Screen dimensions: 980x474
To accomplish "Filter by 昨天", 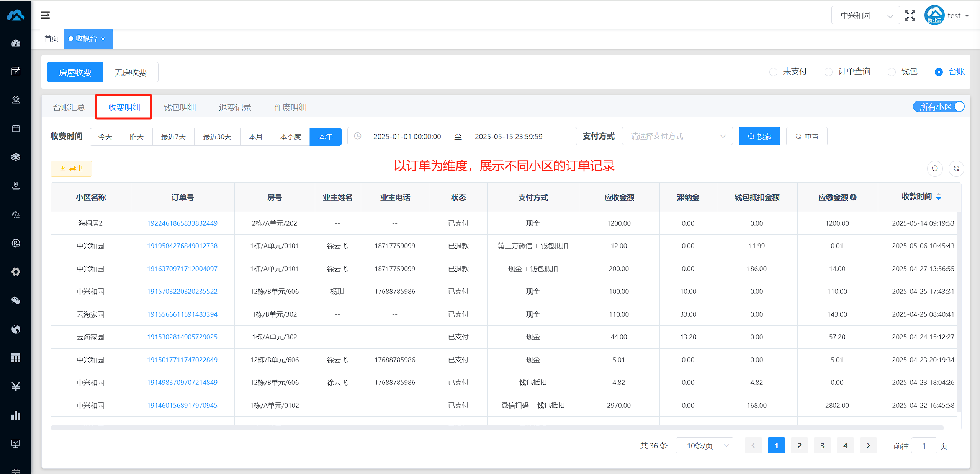I will tap(137, 137).
